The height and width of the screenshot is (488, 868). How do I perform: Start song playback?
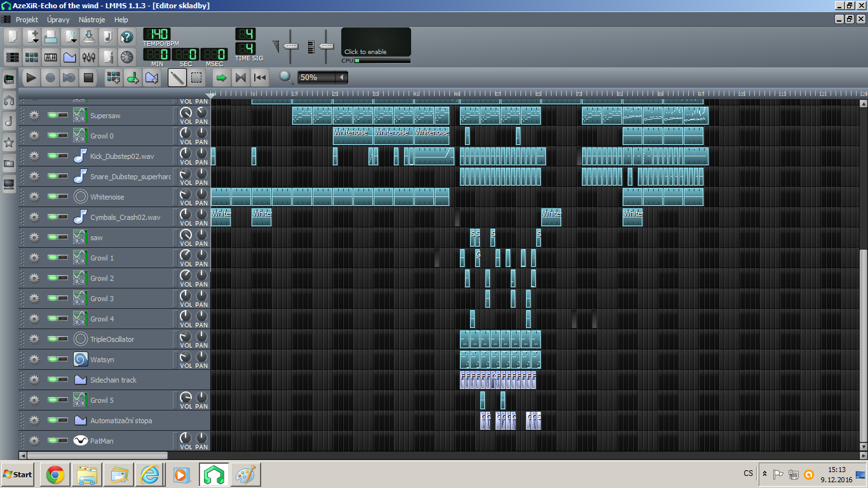31,78
